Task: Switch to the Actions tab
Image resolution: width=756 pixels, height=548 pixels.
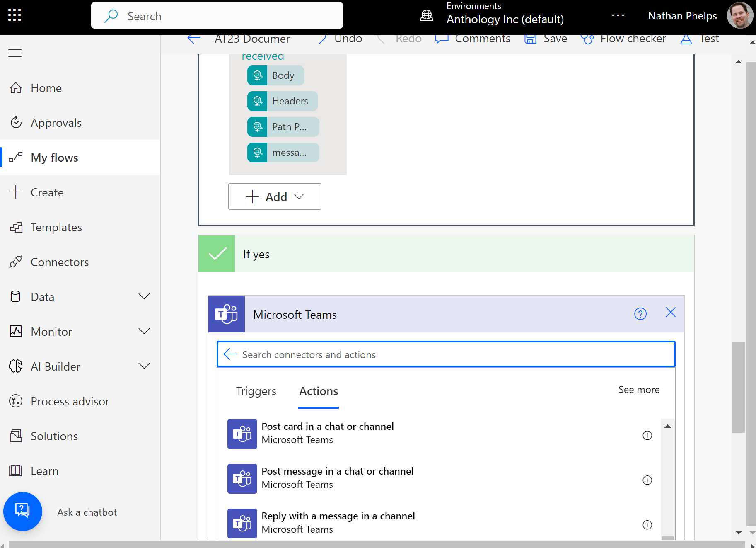Action: coord(319,391)
